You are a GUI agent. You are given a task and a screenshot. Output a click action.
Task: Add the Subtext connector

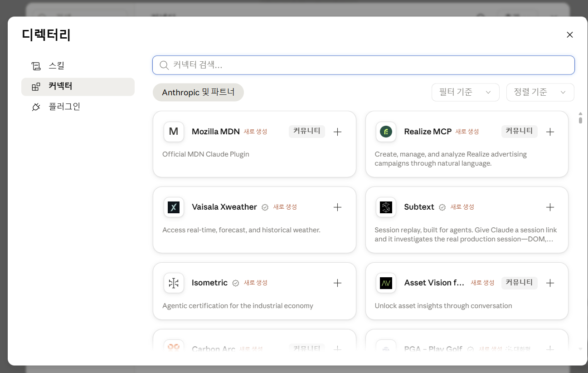pyautogui.click(x=550, y=207)
